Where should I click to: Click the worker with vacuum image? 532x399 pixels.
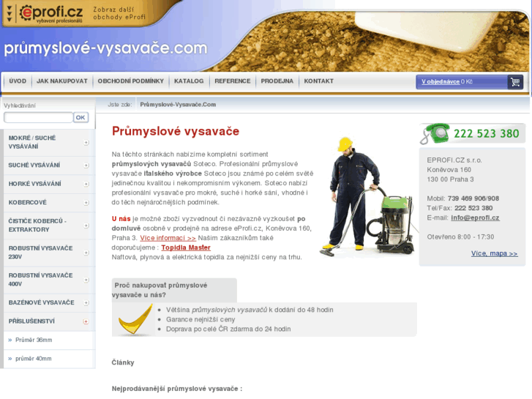pos(367,197)
